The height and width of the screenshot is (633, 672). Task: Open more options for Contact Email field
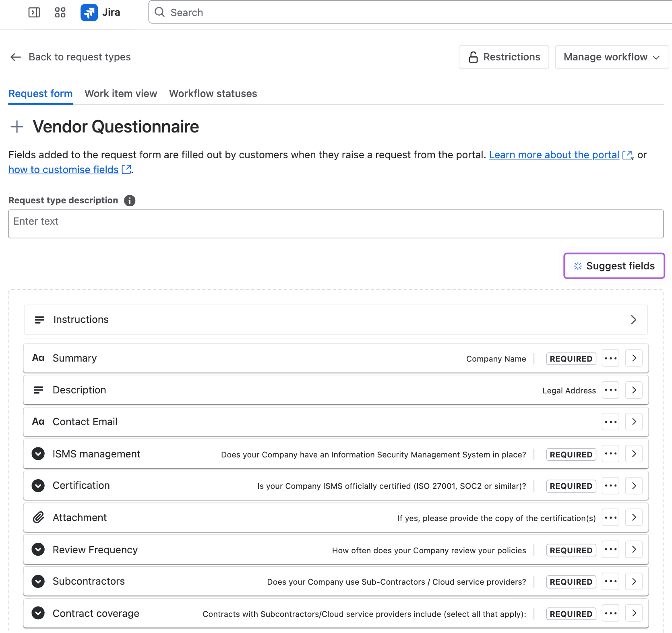(610, 422)
